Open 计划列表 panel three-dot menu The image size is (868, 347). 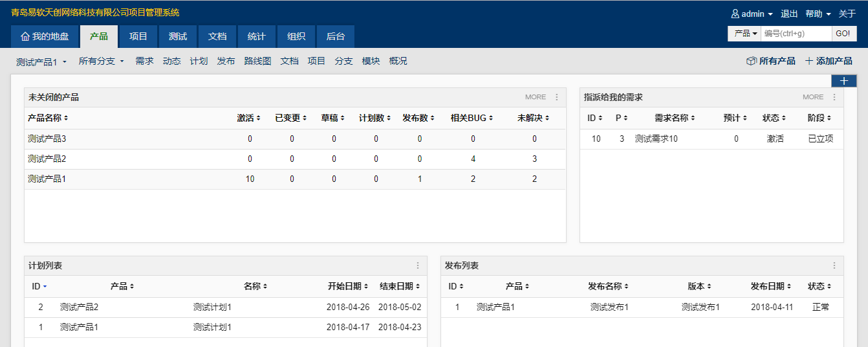[418, 265]
